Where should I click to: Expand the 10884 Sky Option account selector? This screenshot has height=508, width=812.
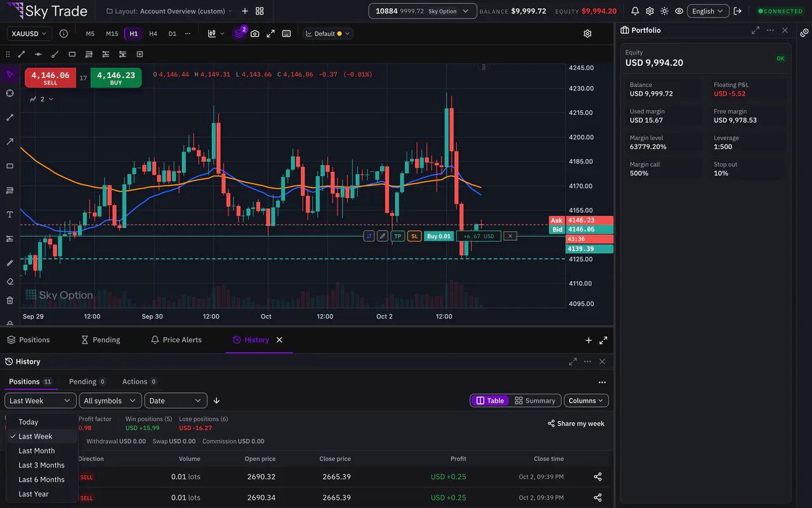pos(422,11)
